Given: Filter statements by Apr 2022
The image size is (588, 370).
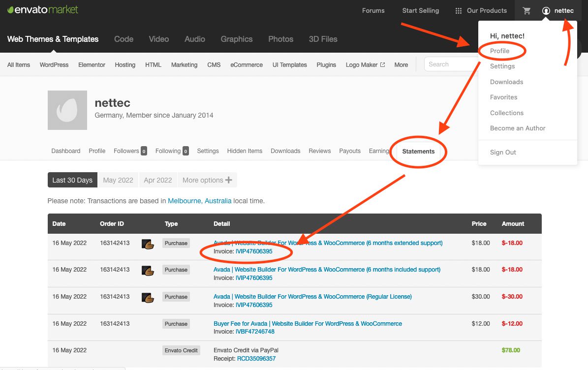Looking at the screenshot, I should click(x=158, y=180).
